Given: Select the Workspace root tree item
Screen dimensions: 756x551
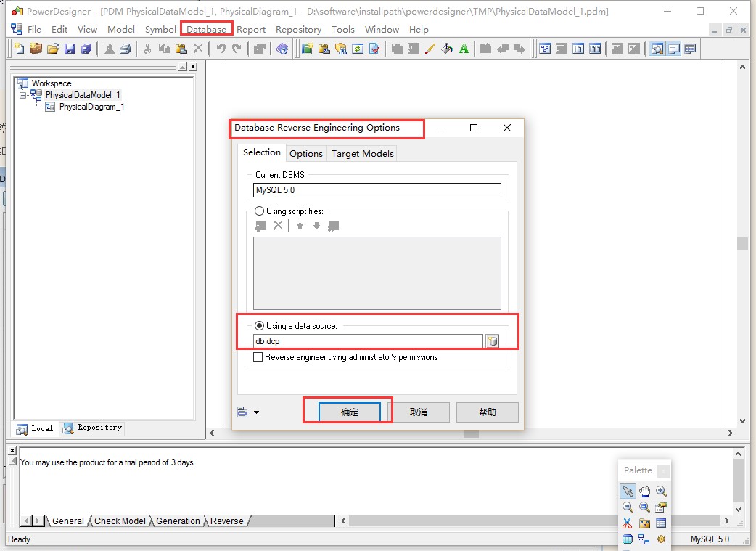Looking at the screenshot, I should (x=51, y=83).
